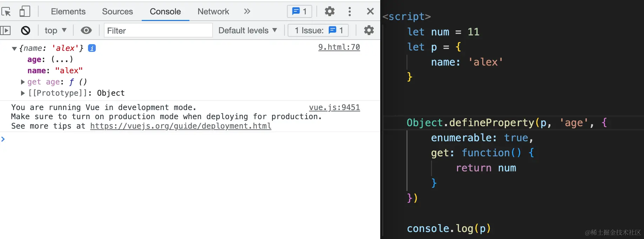Click 'let num = 11' code line
The height and width of the screenshot is (239, 644).
point(443,32)
